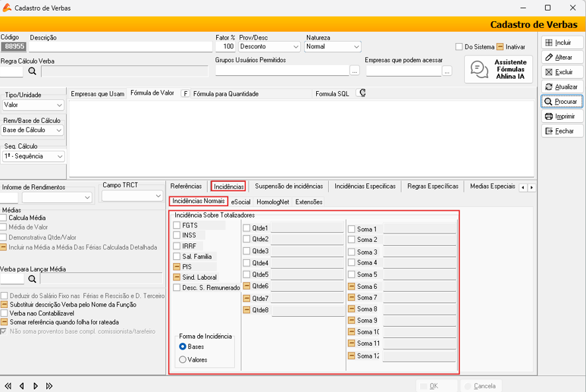Select Valores radio button

pos(183,360)
